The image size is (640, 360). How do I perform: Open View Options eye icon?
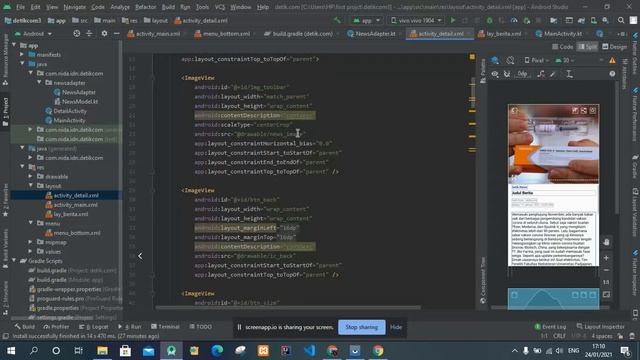tap(495, 74)
